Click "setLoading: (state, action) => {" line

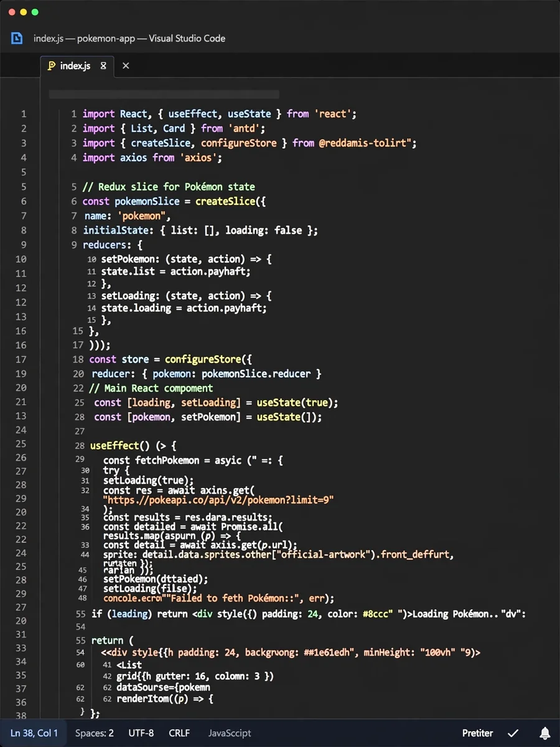pos(187,296)
